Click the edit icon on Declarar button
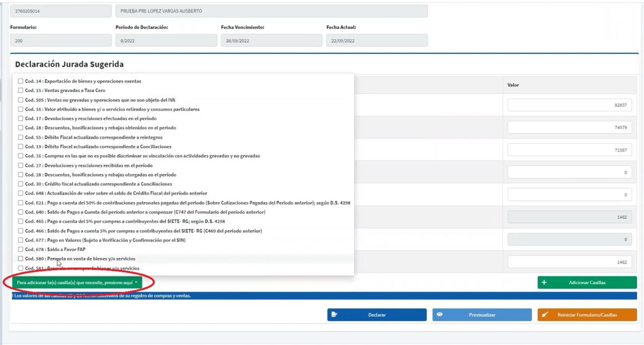The image size is (644, 345). [335, 315]
